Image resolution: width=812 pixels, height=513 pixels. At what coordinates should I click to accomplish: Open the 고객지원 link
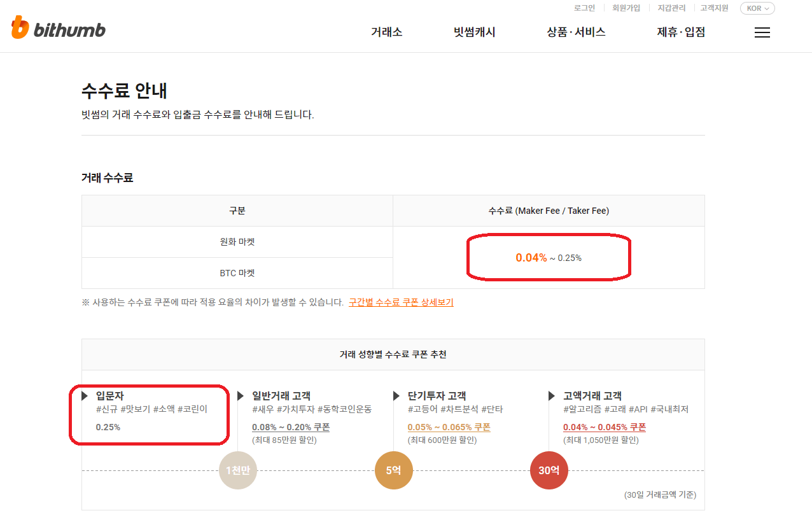click(714, 8)
